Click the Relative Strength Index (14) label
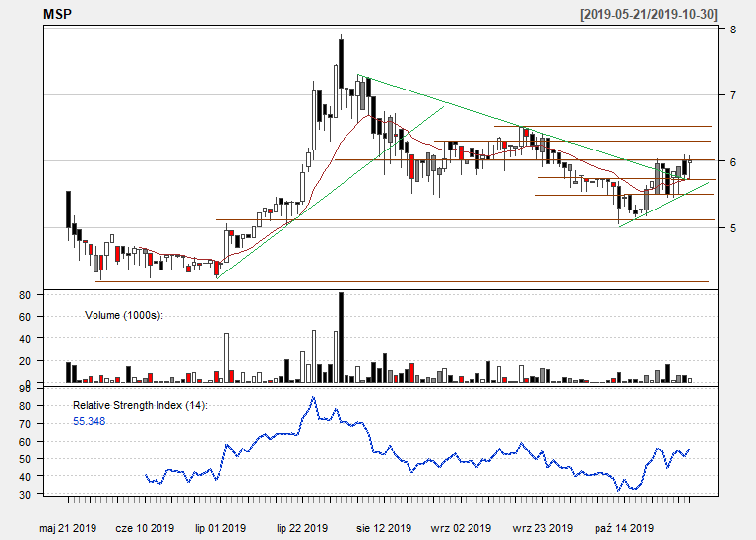The image size is (756, 540). tap(140, 405)
